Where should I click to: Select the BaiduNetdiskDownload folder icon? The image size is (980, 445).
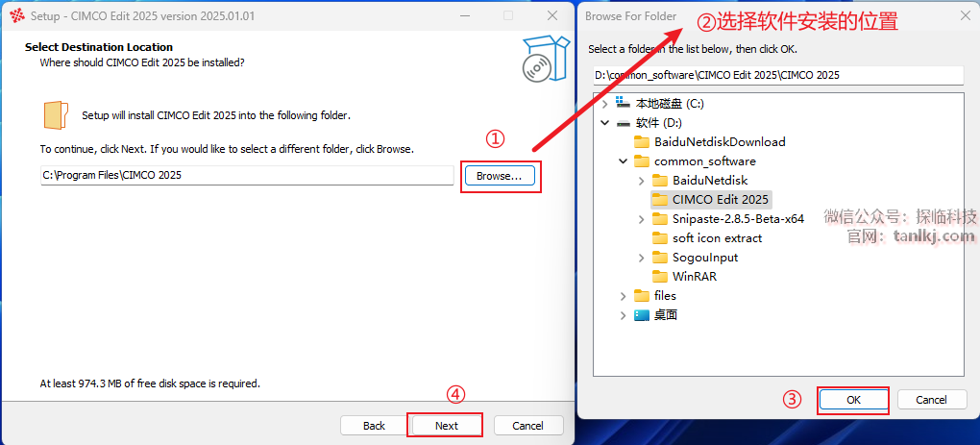[x=641, y=141]
